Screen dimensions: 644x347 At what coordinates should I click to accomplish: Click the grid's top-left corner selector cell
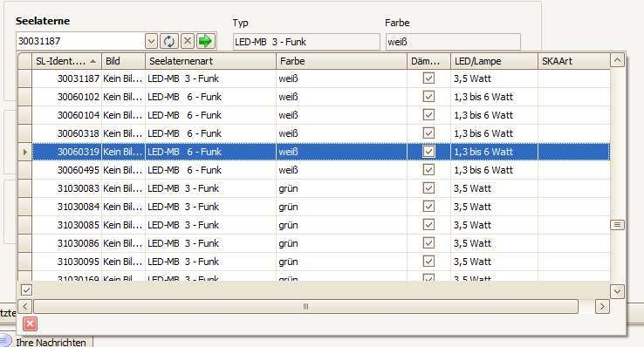25,61
